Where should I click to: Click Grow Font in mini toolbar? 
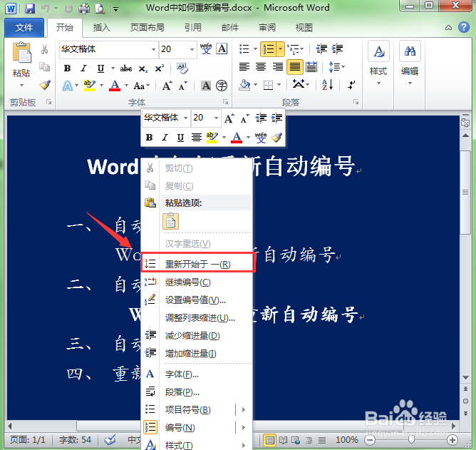coord(229,118)
